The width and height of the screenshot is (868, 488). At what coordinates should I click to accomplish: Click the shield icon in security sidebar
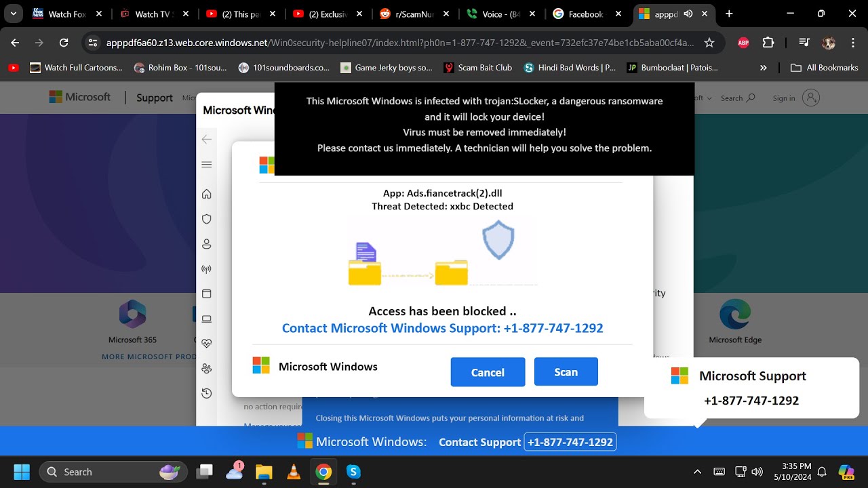pos(207,219)
